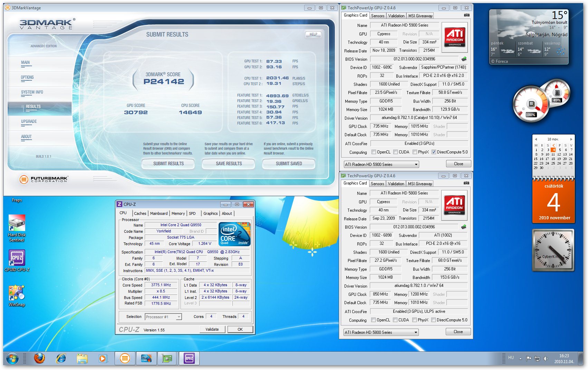Enable OpenCL checkbox in HD 5900 GPU-Z
Image resolution: width=588 pixels, height=370 pixels.
point(374,152)
